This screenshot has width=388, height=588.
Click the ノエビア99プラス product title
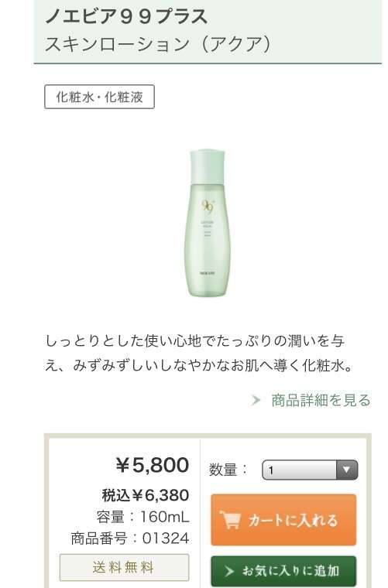tap(126, 16)
